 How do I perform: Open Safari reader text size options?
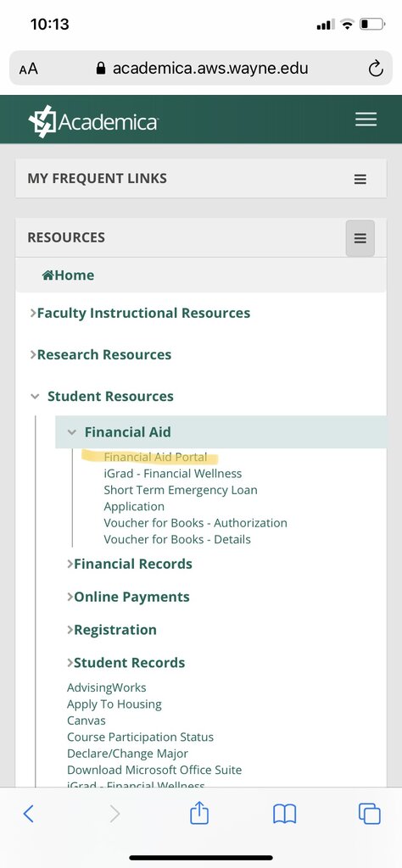pyautogui.click(x=28, y=69)
